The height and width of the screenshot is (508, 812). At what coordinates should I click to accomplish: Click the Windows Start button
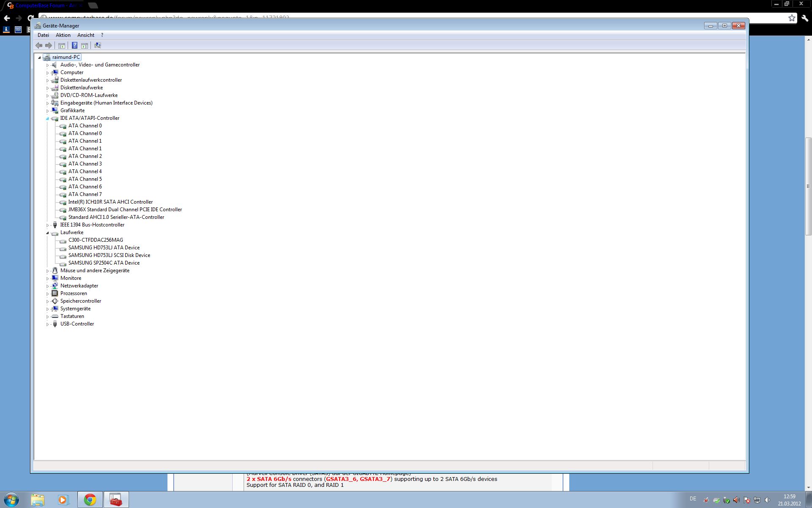tap(11, 500)
